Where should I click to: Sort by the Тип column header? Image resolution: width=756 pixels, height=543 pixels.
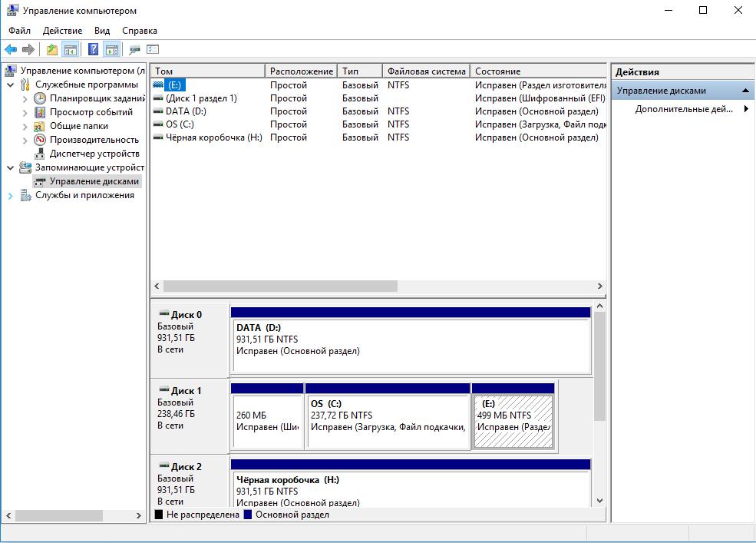point(360,71)
